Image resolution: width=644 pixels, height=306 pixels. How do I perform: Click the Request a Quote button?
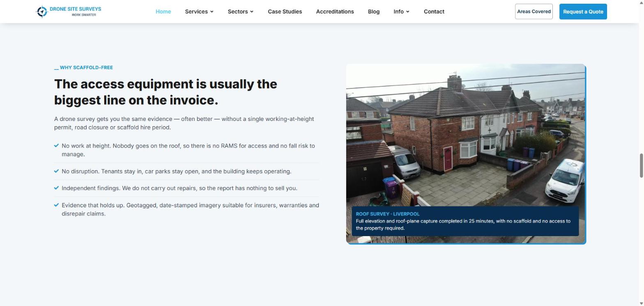click(x=583, y=12)
